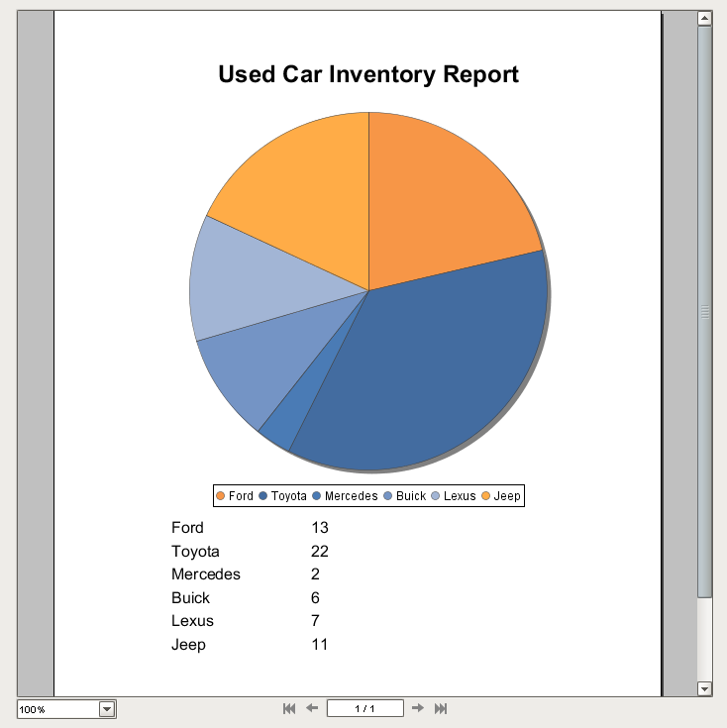The height and width of the screenshot is (728, 727).
Task: Jump to the last page arrow icon
Action: tap(441, 708)
